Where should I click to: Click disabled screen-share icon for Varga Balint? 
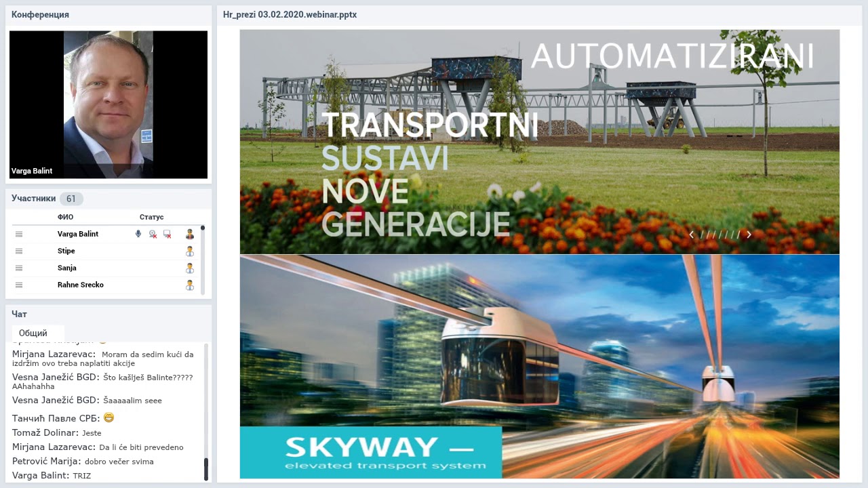point(167,234)
